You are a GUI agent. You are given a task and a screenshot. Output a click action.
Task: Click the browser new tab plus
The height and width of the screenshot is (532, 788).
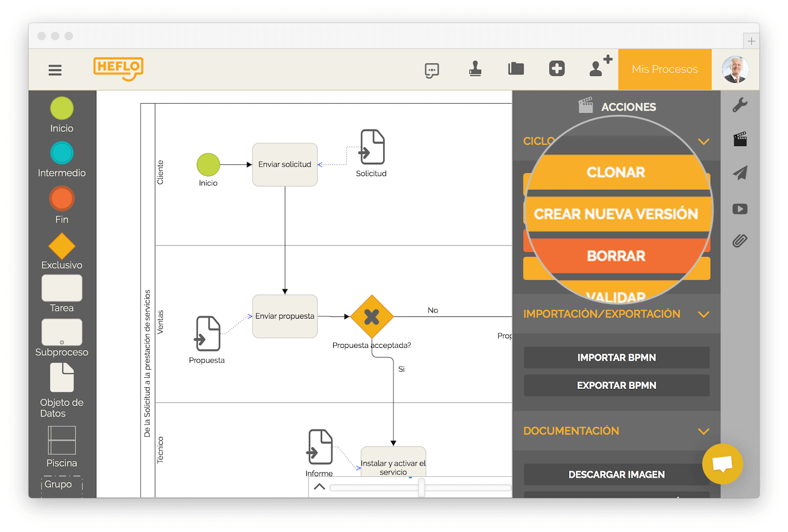pyautogui.click(x=751, y=41)
